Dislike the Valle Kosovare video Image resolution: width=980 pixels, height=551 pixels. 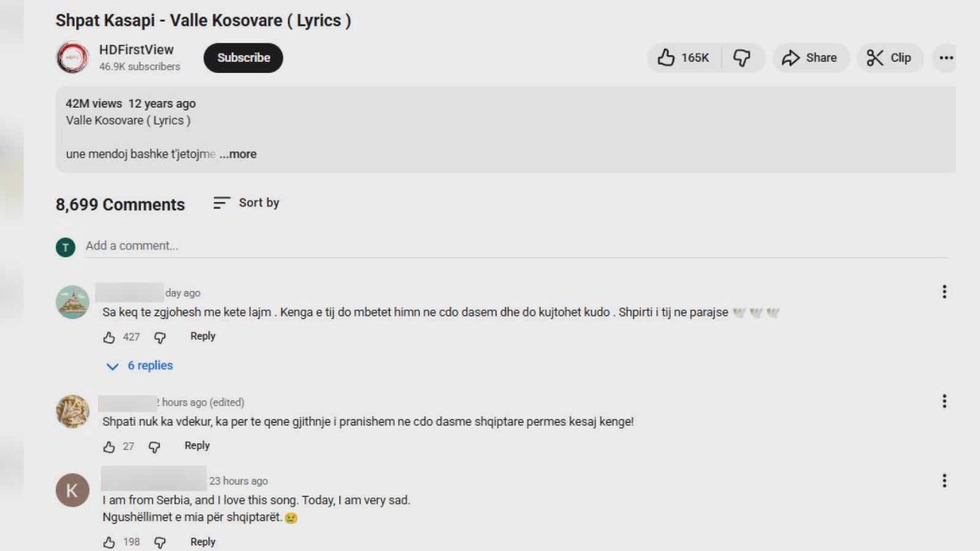pyautogui.click(x=742, y=58)
